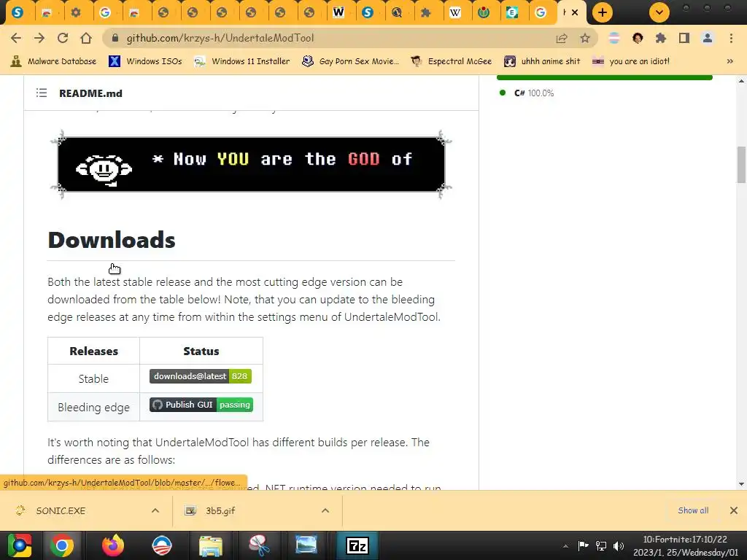This screenshot has width=747, height=560.
Task: Open the Chrome profile avatar menu
Action: tap(708, 38)
